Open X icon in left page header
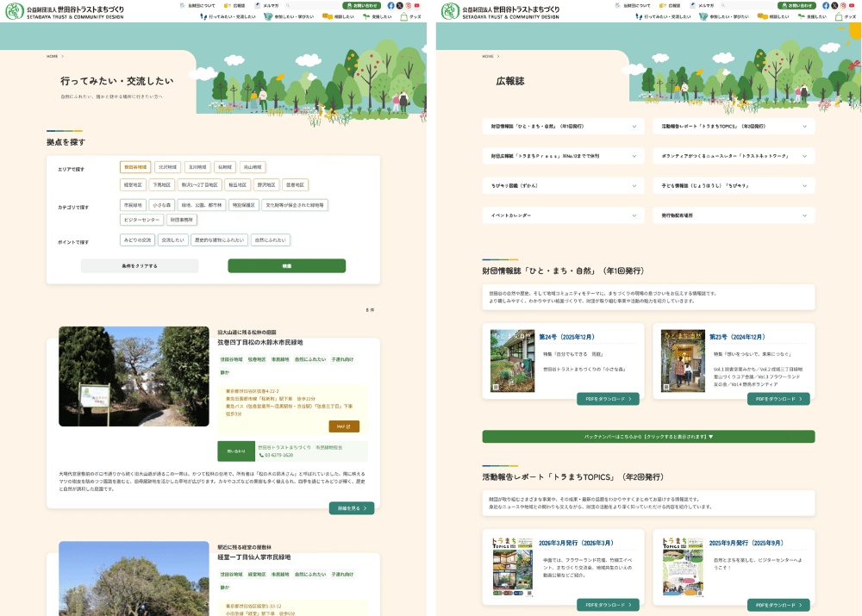 coord(400,5)
